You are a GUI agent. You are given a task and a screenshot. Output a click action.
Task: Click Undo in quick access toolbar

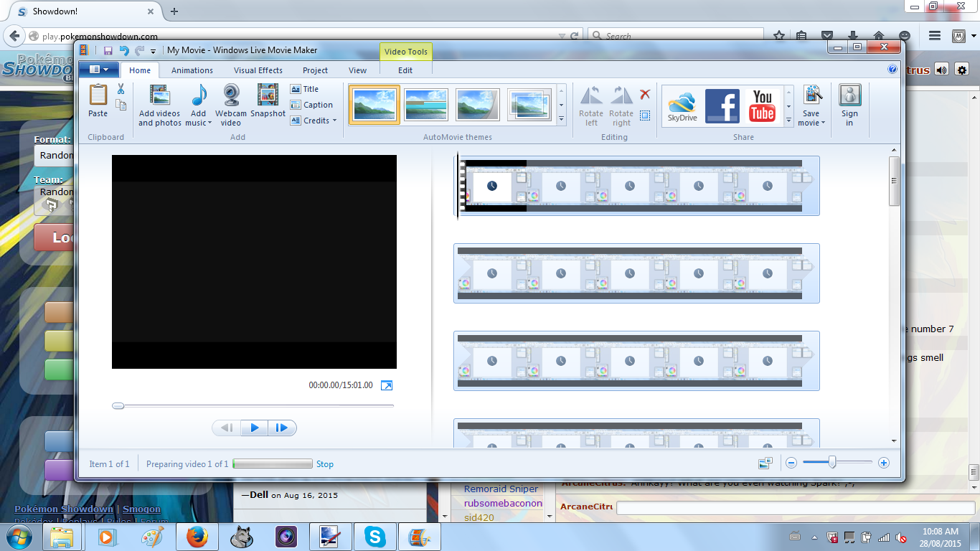[123, 50]
